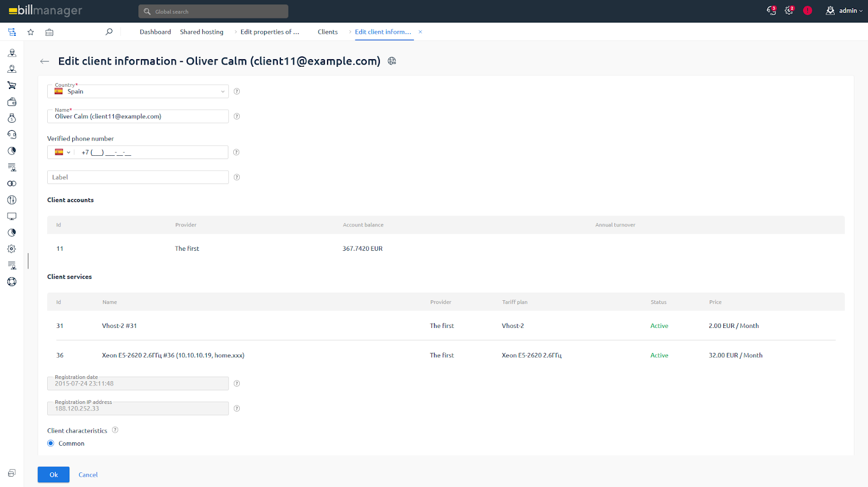
Task: Open the phone country code flag selector
Action: coord(62,153)
